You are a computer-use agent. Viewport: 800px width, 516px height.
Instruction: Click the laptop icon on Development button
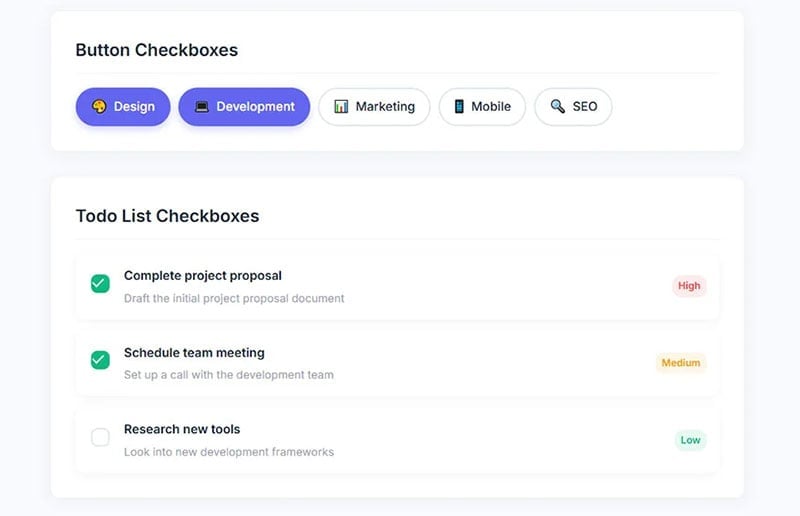(x=202, y=107)
